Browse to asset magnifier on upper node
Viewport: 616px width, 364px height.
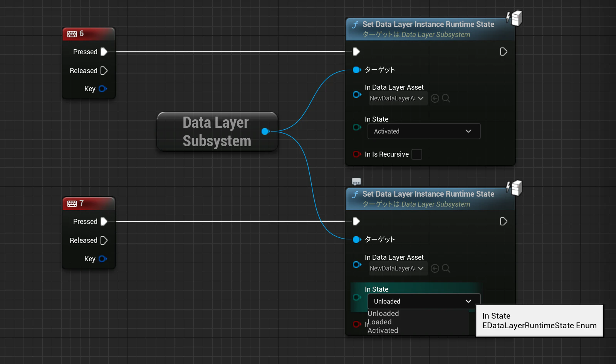pyautogui.click(x=446, y=99)
